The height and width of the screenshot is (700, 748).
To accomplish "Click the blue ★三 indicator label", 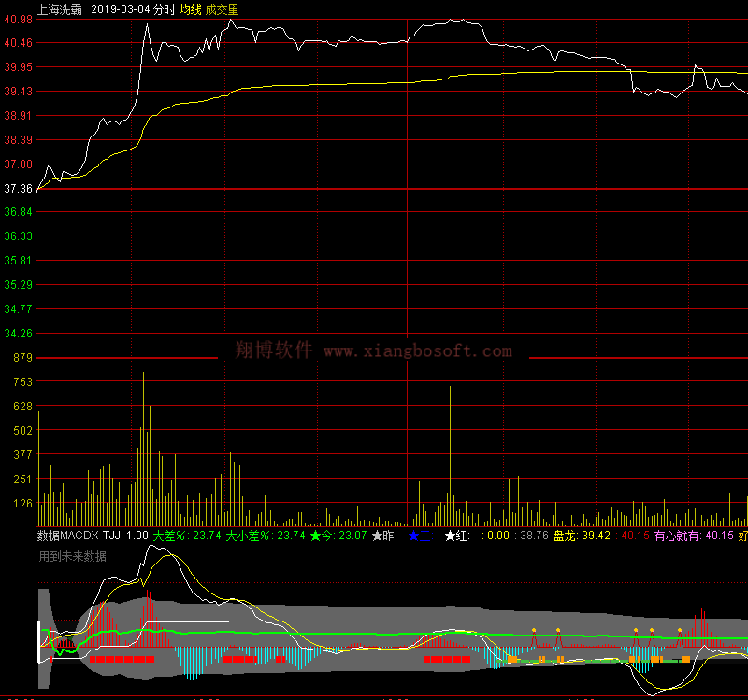I will [x=424, y=536].
